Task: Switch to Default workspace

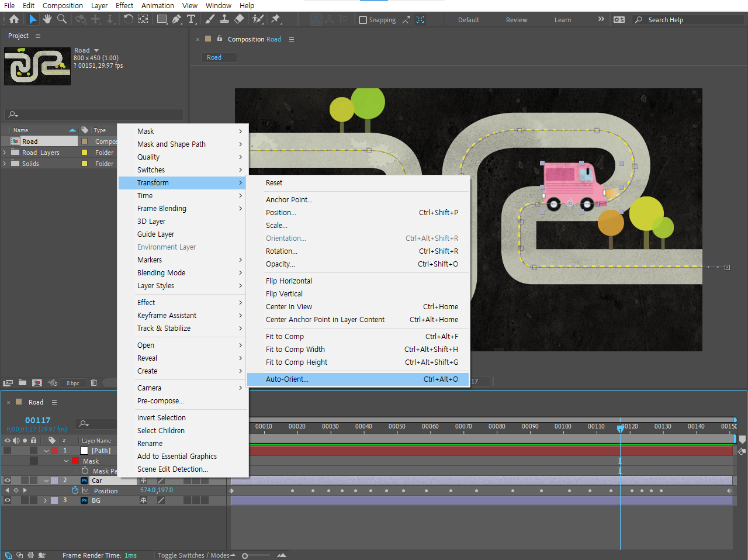Action: click(468, 20)
